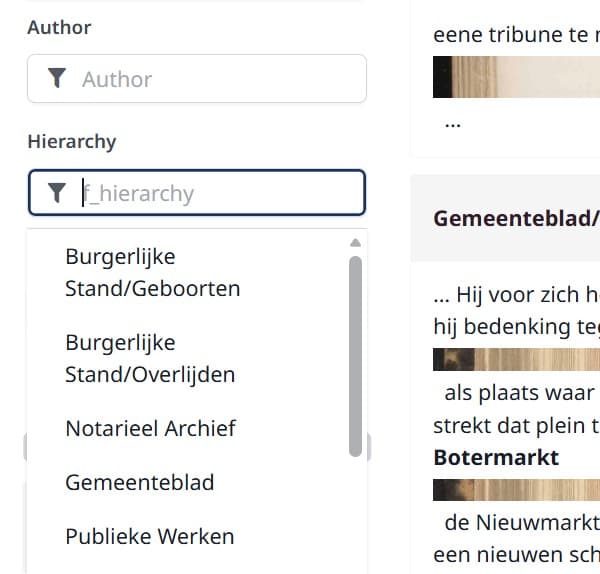Focus the Author filter input
600x574 pixels.
click(215, 78)
